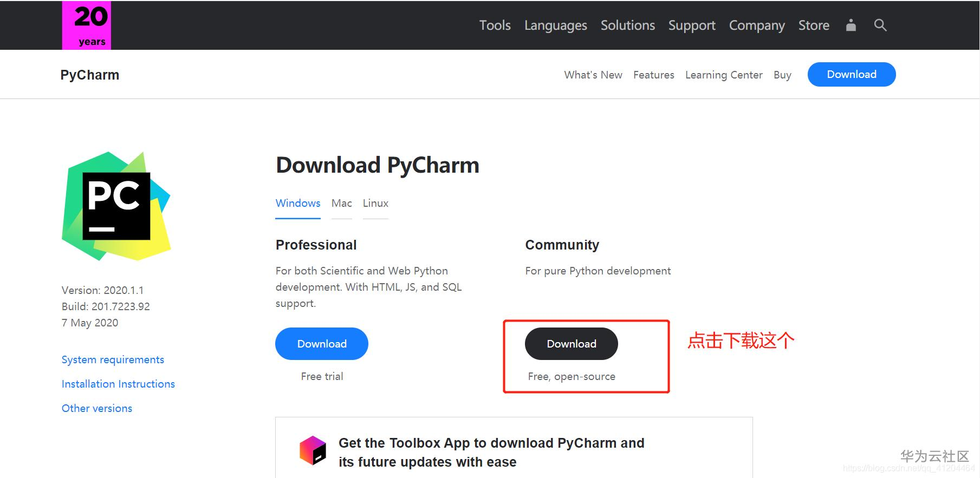The height and width of the screenshot is (478, 980).
Task: Download PyCharm Community edition
Action: [x=571, y=344]
